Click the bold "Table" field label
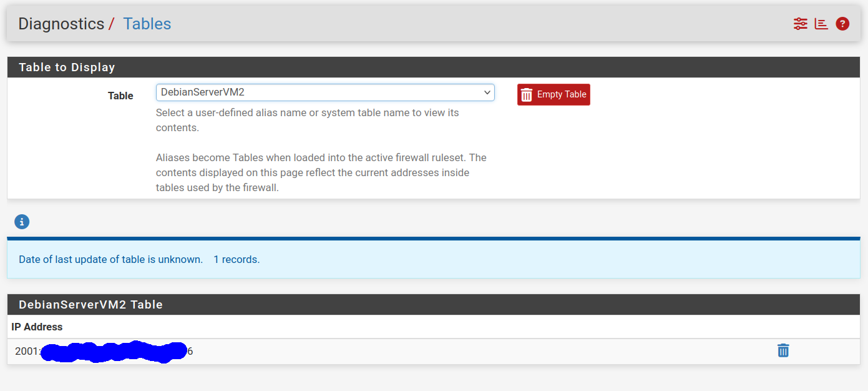The width and height of the screenshot is (868, 391). (120, 96)
